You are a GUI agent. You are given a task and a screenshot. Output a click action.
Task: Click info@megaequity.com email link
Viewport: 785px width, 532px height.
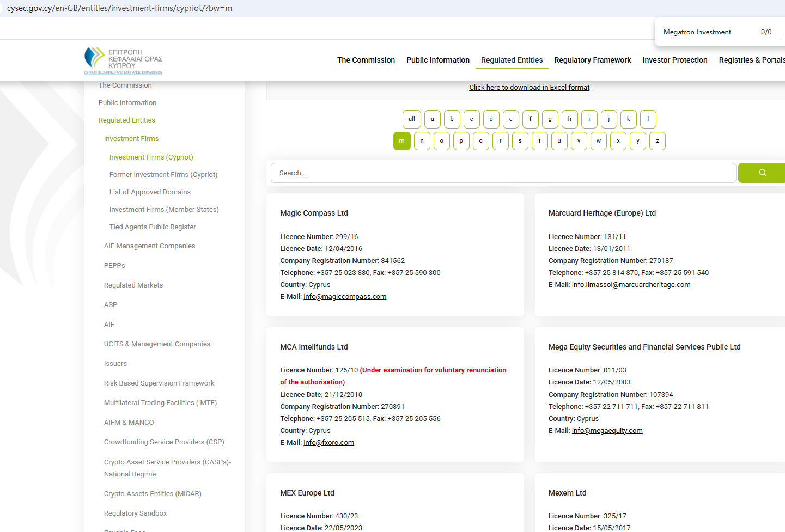(x=607, y=431)
